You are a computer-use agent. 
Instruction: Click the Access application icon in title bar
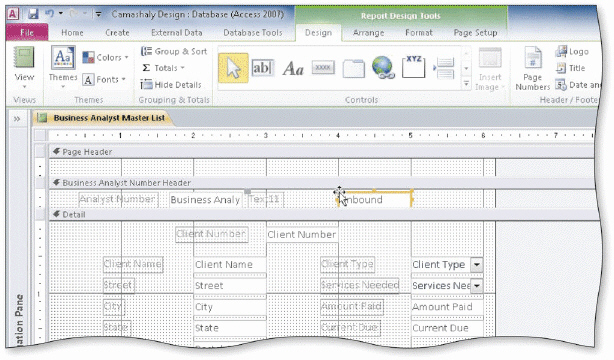[x=13, y=14]
